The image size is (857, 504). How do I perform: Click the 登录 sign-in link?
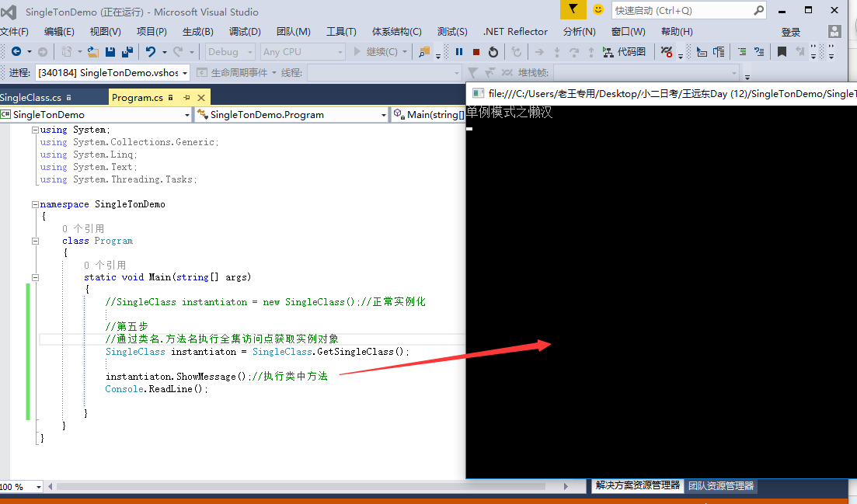coord(791,32)
